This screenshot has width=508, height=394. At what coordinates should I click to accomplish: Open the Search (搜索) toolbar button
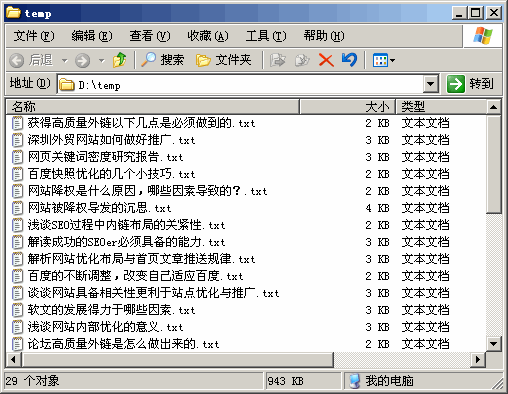tap(162, 60)
